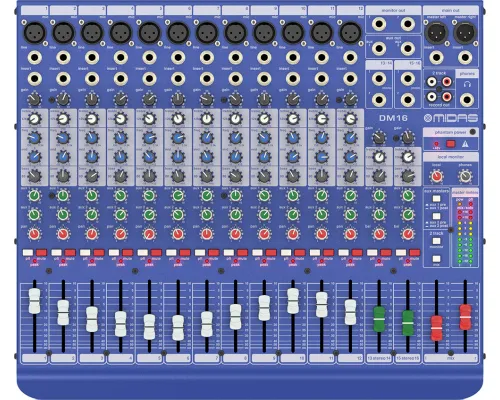Click stereo 13/14 bal knob
The height and width of the screenshot is (400, 500).
(x=379, y=234)
